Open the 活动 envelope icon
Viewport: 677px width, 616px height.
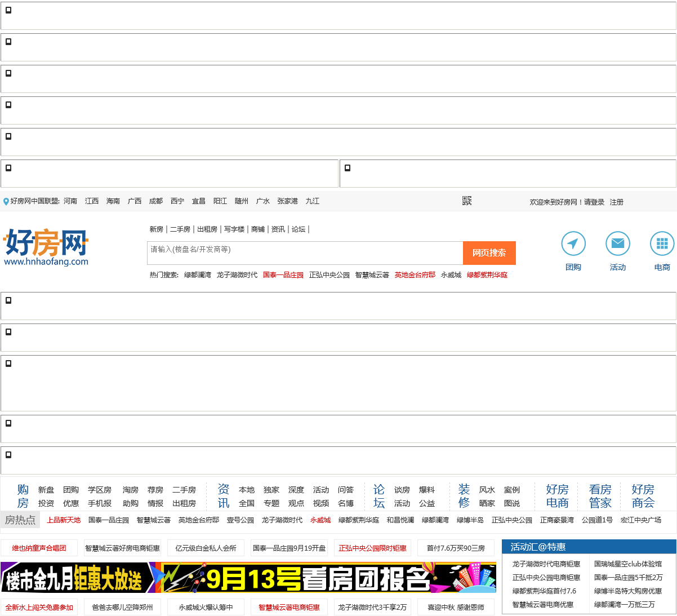(x=618, y=244)
